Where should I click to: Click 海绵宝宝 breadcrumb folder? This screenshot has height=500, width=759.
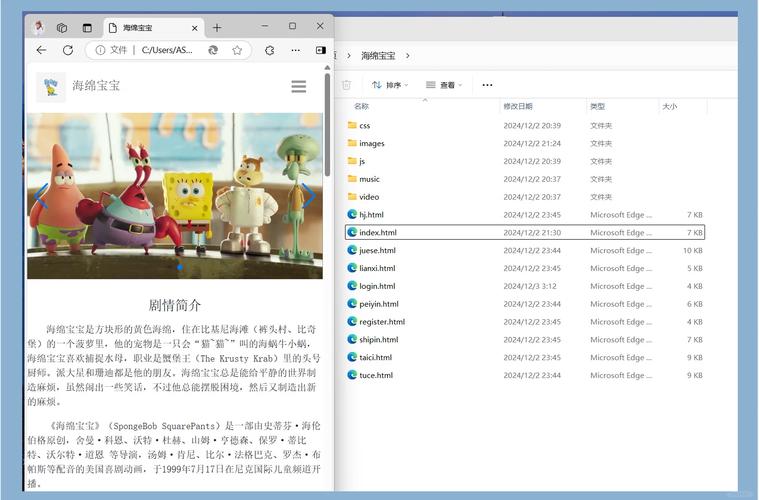coord(378,56)
